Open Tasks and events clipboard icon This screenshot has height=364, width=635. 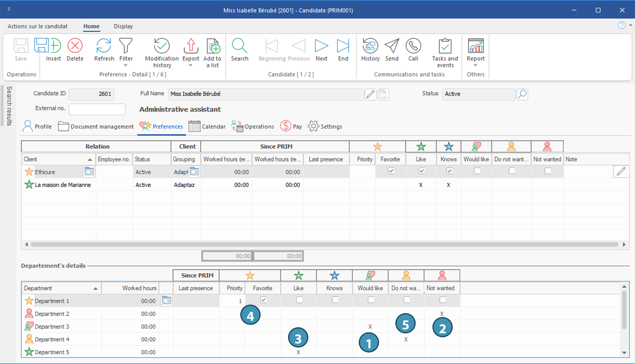[x=445, y=46]
